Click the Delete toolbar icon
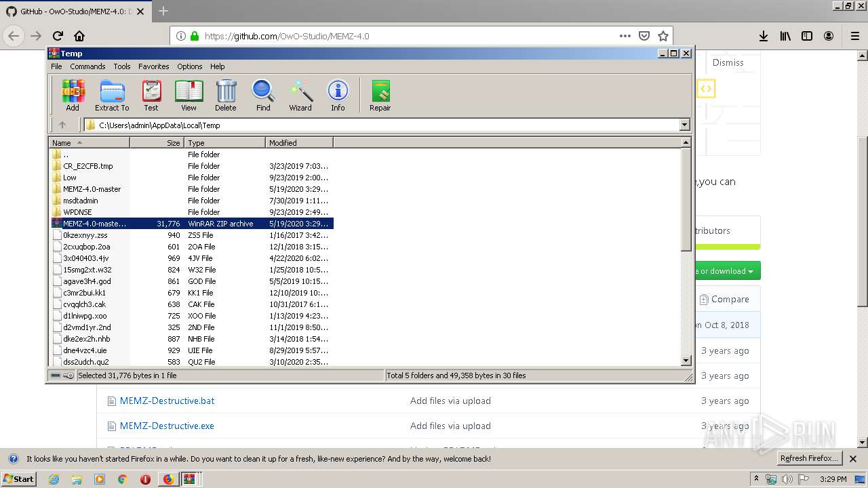The width and height of the screenshot is (868, 488). 226,95
